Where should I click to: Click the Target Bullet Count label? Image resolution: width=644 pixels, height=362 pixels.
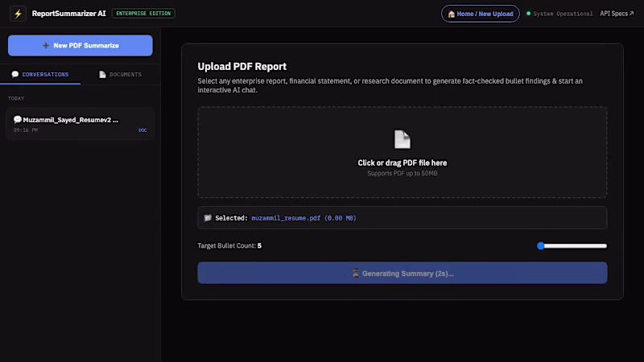(229, 245)
